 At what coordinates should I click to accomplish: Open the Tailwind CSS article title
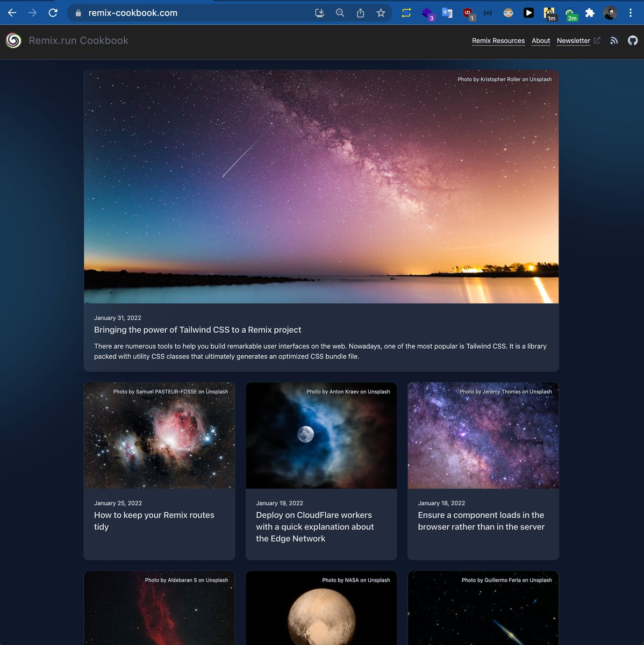pyautogui.click(x=197, y=330)
